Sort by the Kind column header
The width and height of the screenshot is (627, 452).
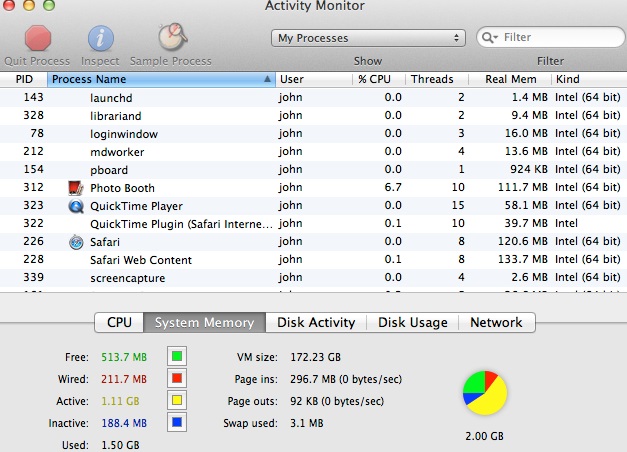(x=589, y=79)
